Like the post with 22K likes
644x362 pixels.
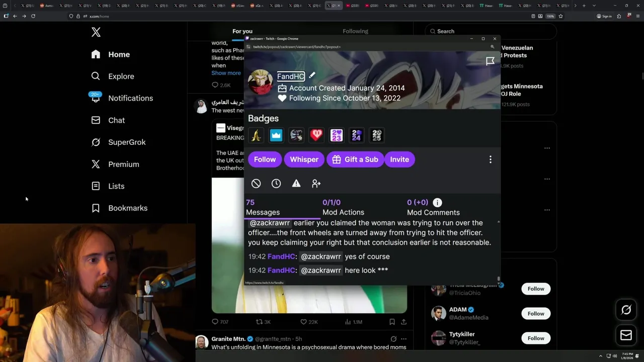(x=308, y=322)
